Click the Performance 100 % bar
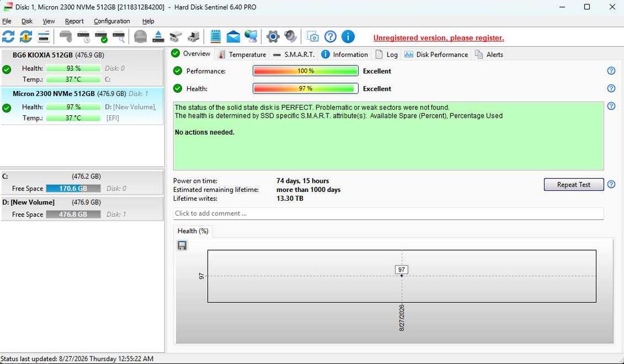 (x=306, y=70)
